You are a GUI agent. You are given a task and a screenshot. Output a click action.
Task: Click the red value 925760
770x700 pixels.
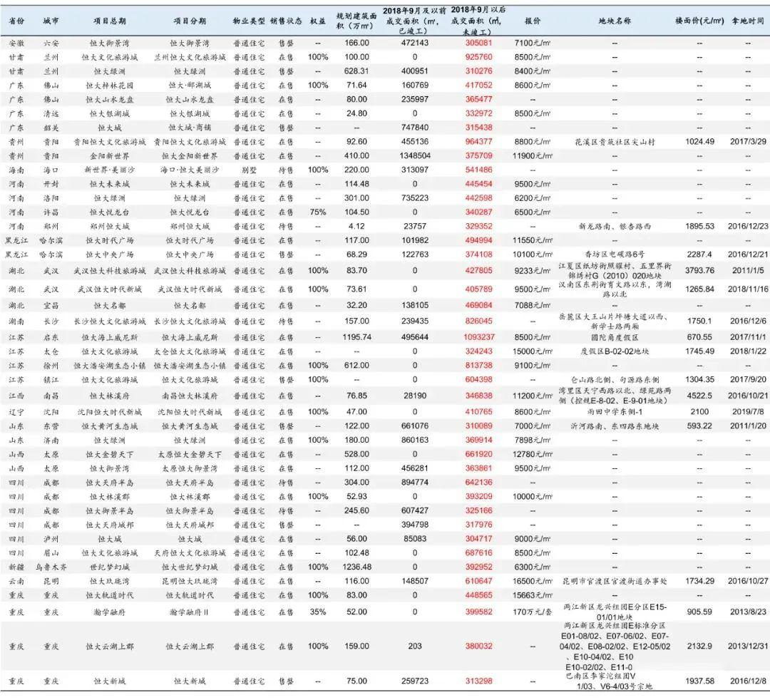[479, 57]
